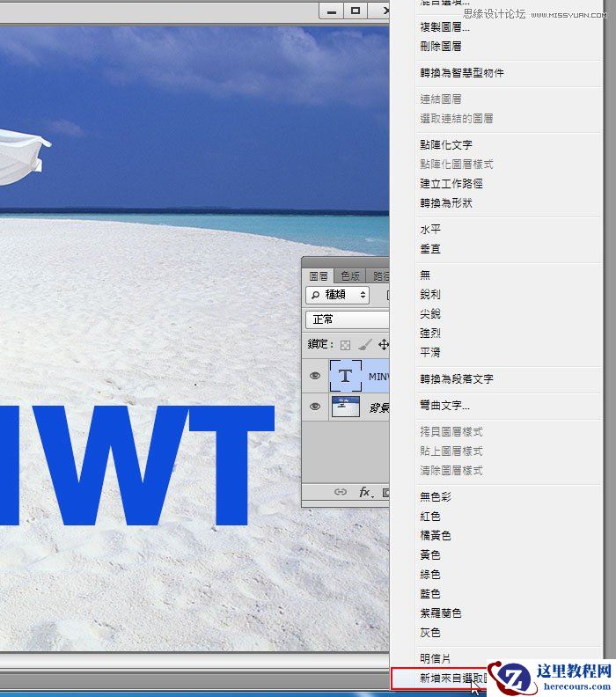Open the 種類 filter type dropdown

pyautogui.click(x=337, y=295)
